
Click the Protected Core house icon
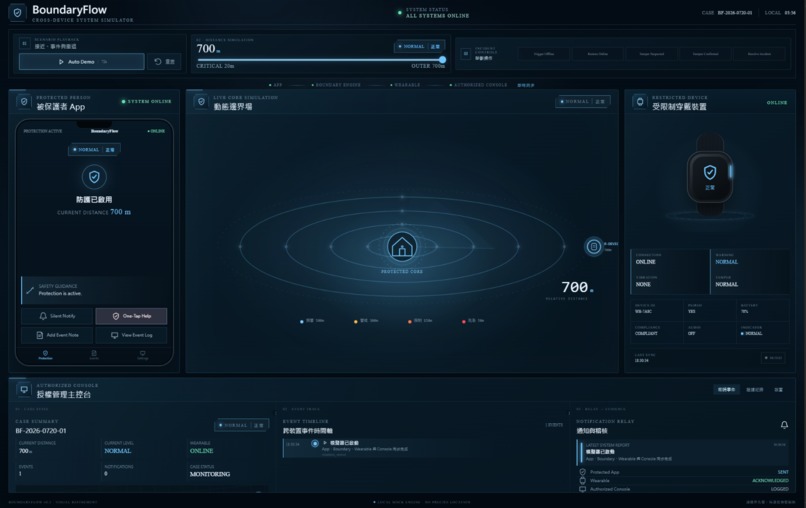402,247
